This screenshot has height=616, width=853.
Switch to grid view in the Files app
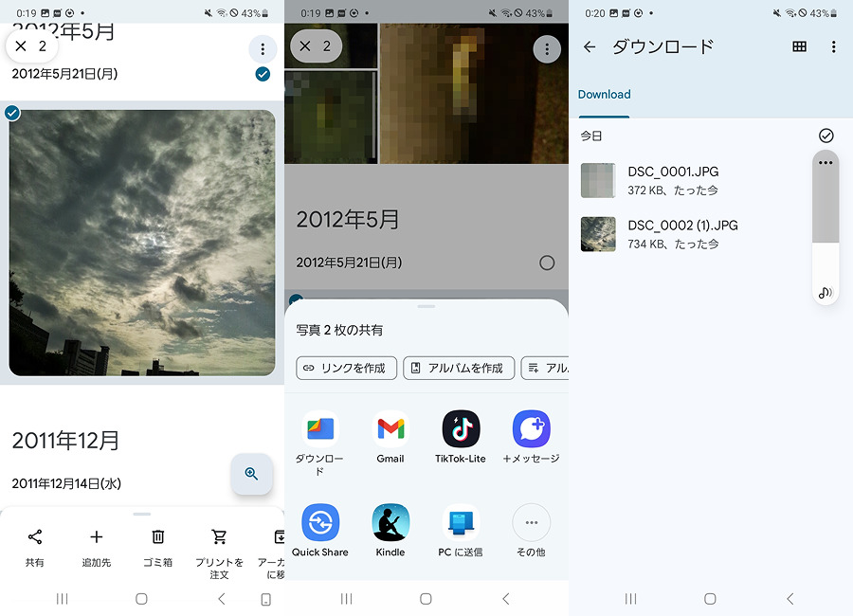[x=799, y=46]
